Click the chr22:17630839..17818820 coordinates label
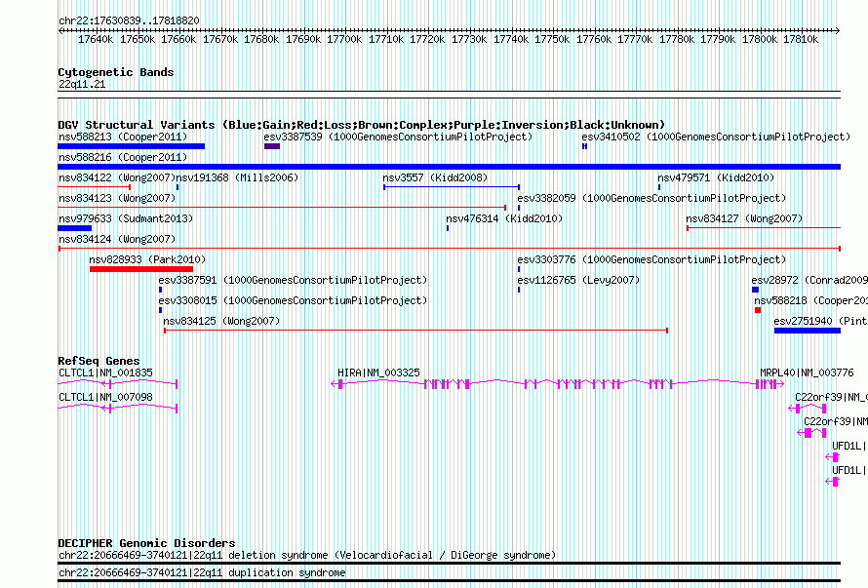 tap(129, 20)
